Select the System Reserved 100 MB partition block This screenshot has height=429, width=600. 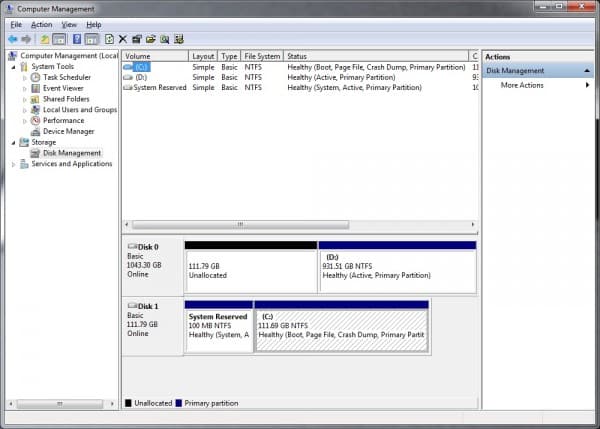218,326
